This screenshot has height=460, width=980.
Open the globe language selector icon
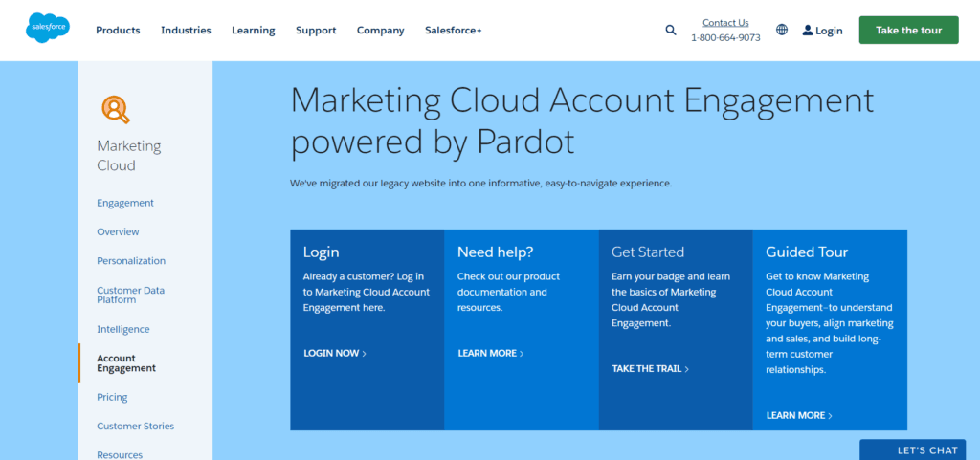[x=782, y=30]
